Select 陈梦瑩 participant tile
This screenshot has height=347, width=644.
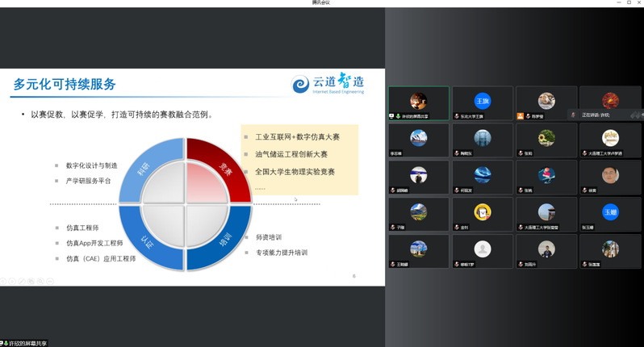click(x=546, y=102)
